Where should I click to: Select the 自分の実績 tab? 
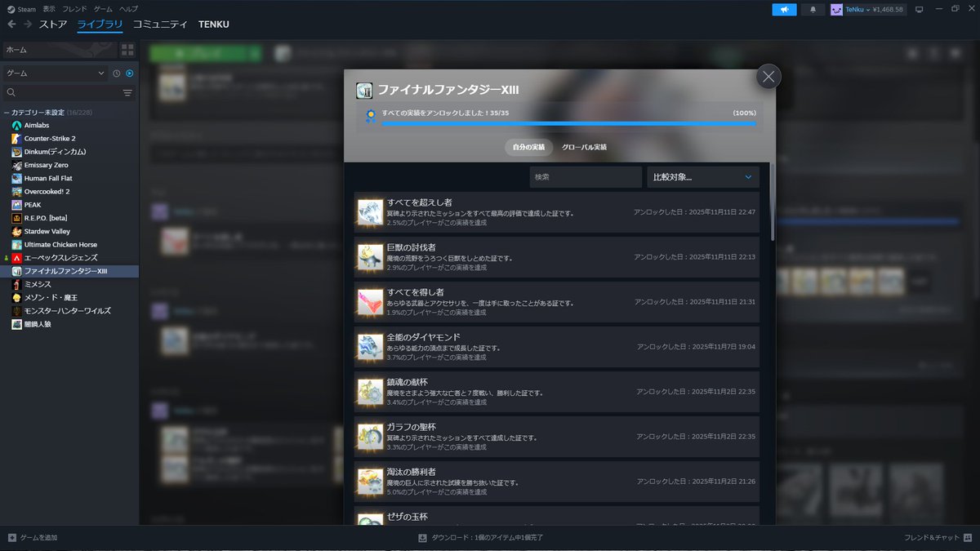(x=529, y=147)
